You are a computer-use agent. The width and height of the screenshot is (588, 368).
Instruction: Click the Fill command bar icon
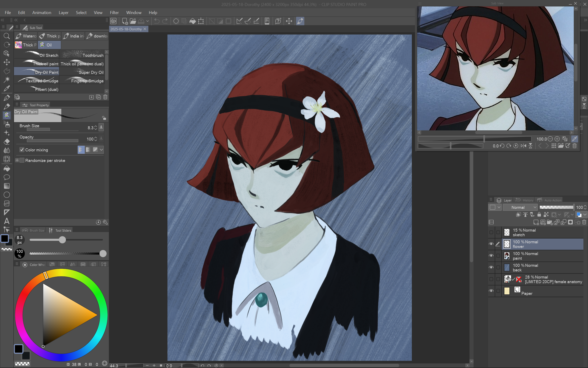[x=192, y=21]
